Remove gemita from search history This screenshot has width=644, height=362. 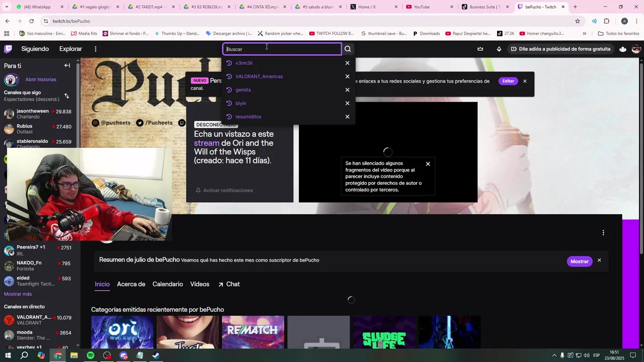click(347, 89)
